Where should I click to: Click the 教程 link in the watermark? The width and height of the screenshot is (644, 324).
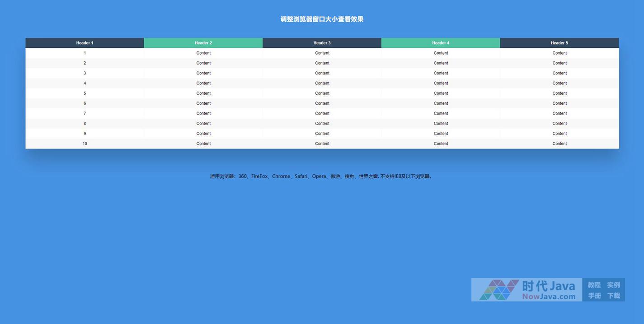pos(594,285)
